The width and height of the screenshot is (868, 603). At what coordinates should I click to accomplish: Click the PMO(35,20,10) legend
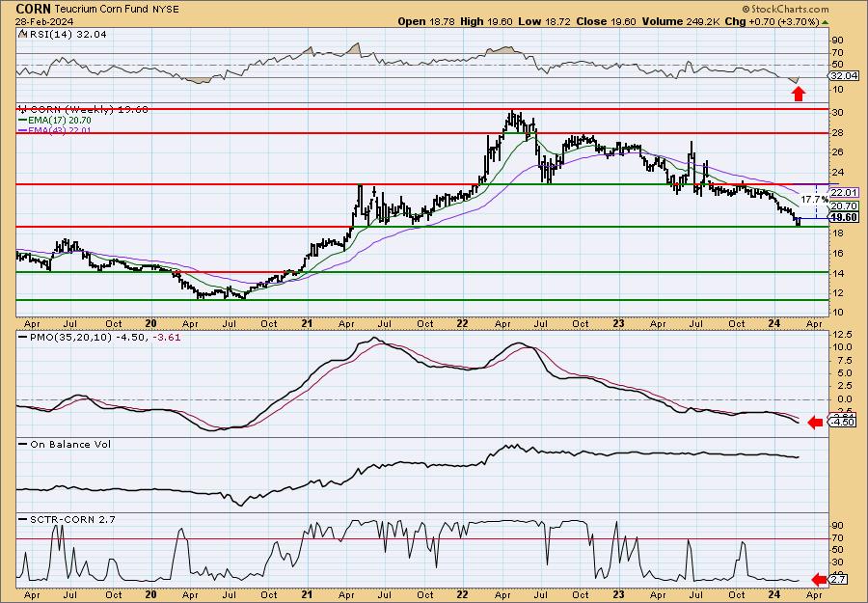tap(99, 338)
